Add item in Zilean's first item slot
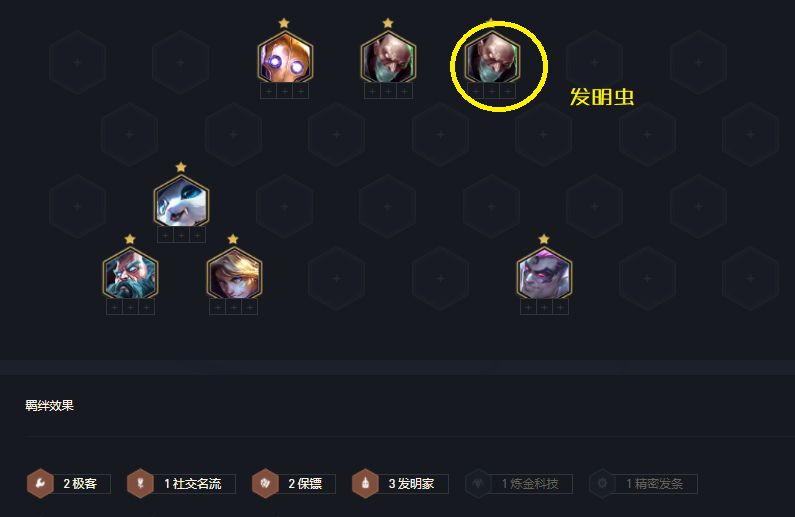Viewport: 795px width, 517px height. click(114, 307)
